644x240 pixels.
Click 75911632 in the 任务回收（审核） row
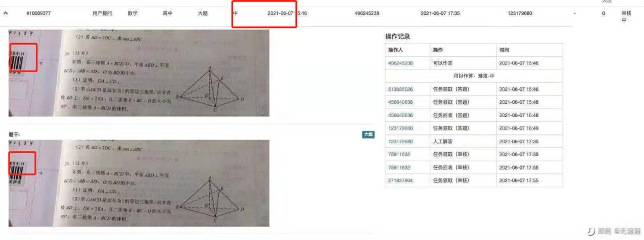click(x=399, y=168)
